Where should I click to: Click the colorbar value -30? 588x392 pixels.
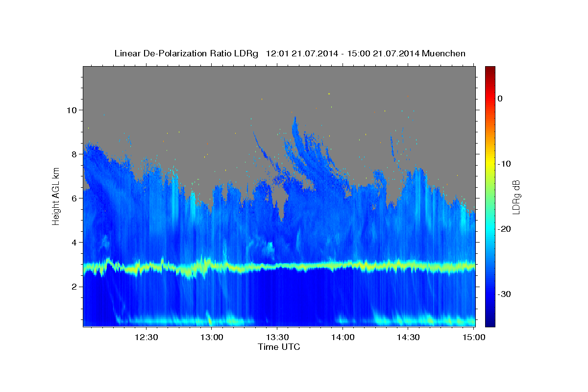click(x=505, y=294)
